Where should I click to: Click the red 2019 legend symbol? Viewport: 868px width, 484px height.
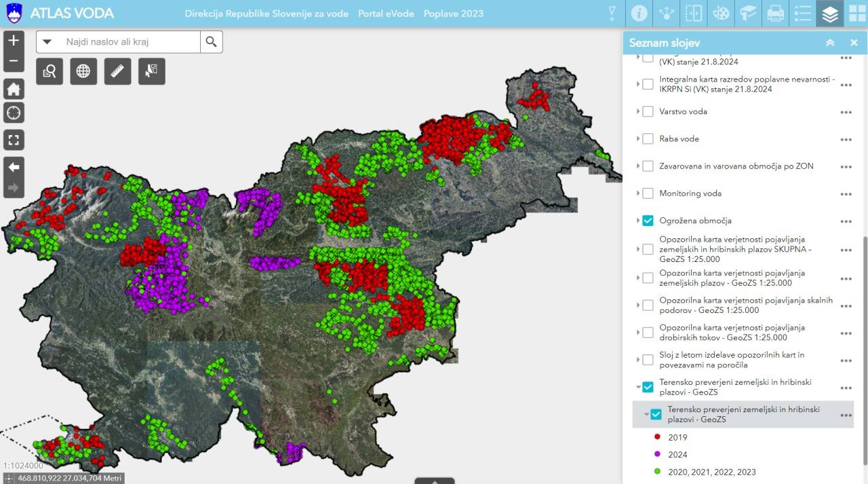click(656, 437)
